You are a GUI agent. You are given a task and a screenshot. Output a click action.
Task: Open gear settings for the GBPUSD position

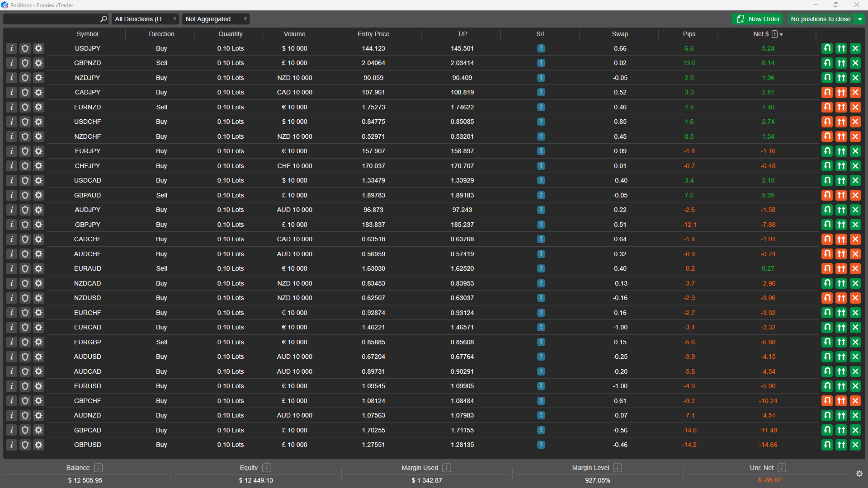(39, 445)
